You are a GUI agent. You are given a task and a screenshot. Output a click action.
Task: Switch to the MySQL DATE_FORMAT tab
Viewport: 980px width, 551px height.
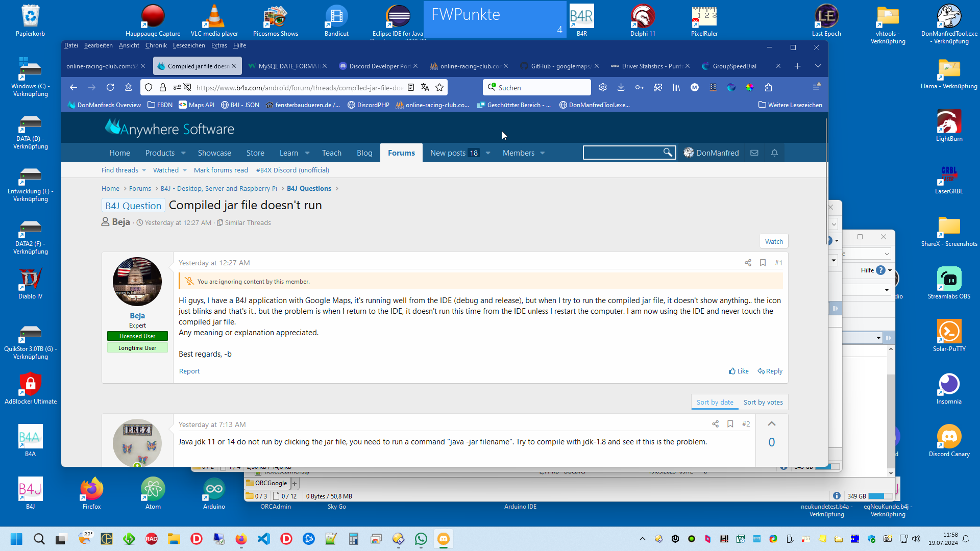click(288, 66)
